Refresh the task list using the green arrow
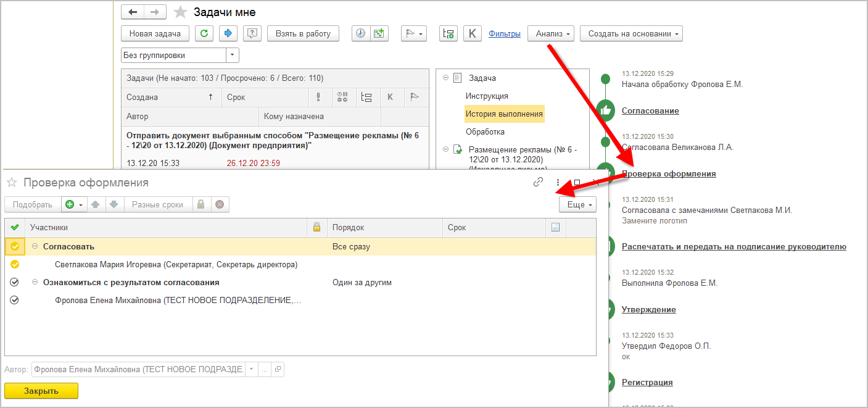The height and width of the screenshot is (408, 868). [204, 33]
